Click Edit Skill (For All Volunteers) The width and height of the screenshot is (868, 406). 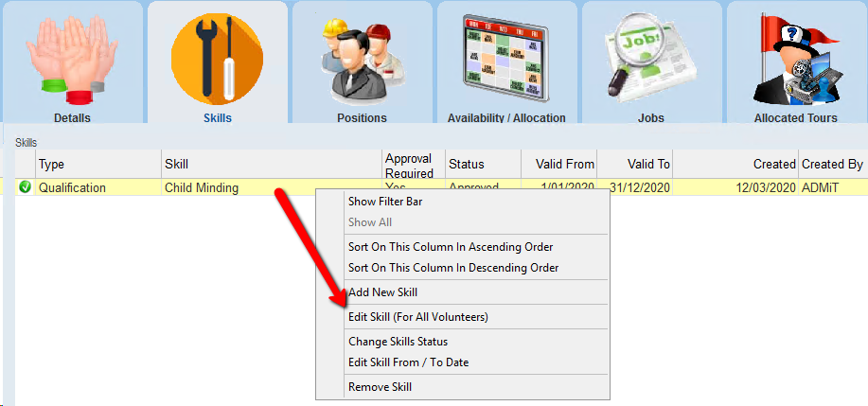[417, 317]
